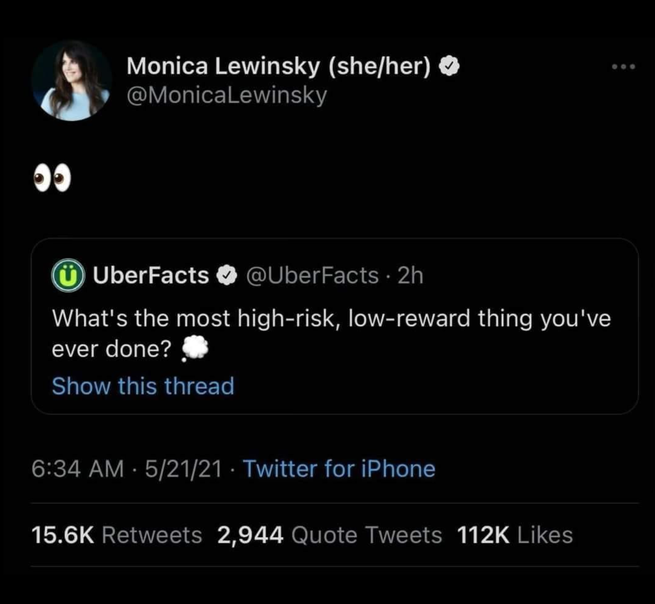The image size is (655, 604).
Task: Click the eyes emoji in the tweet
Action: coord(51,179)
